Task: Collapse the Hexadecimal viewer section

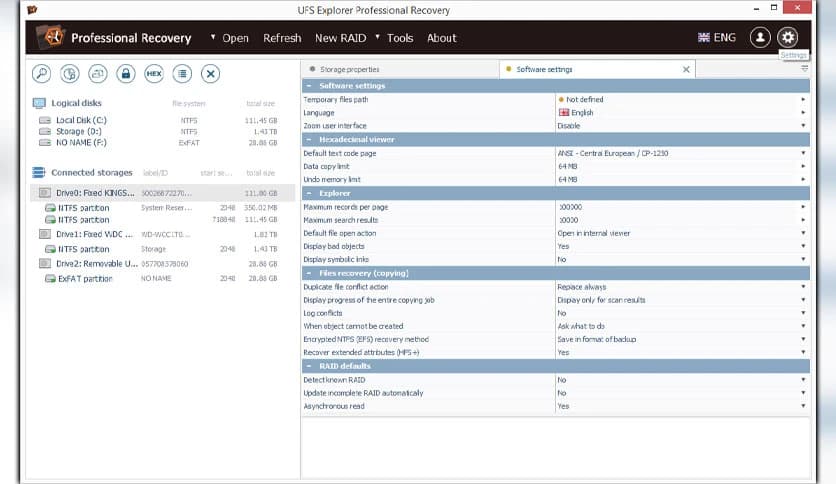Action: (309, 139)
